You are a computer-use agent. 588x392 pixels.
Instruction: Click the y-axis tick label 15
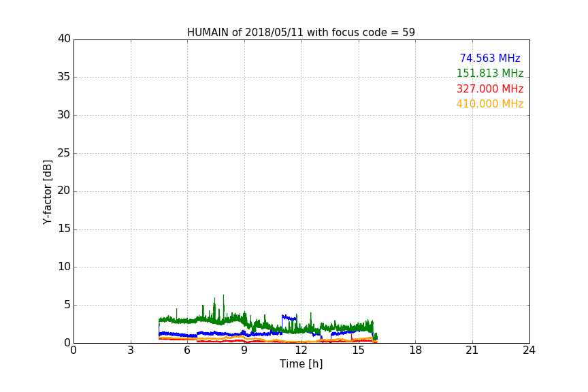point(64,229)
